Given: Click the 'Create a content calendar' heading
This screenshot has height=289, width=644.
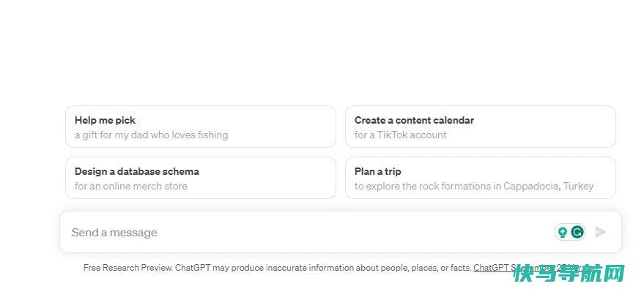Looking at the screenshot, I should point(415,120).
